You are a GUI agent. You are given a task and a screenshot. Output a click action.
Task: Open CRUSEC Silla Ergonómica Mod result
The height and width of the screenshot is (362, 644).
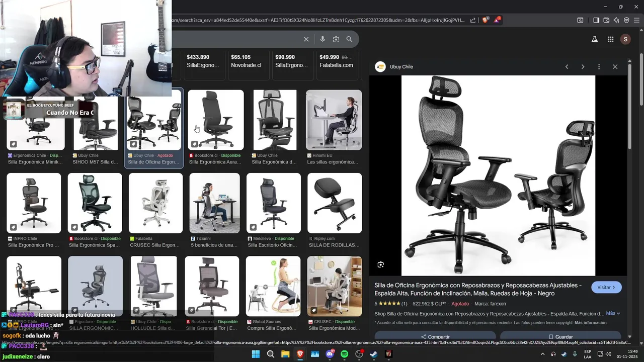click(x=335, y=286)
